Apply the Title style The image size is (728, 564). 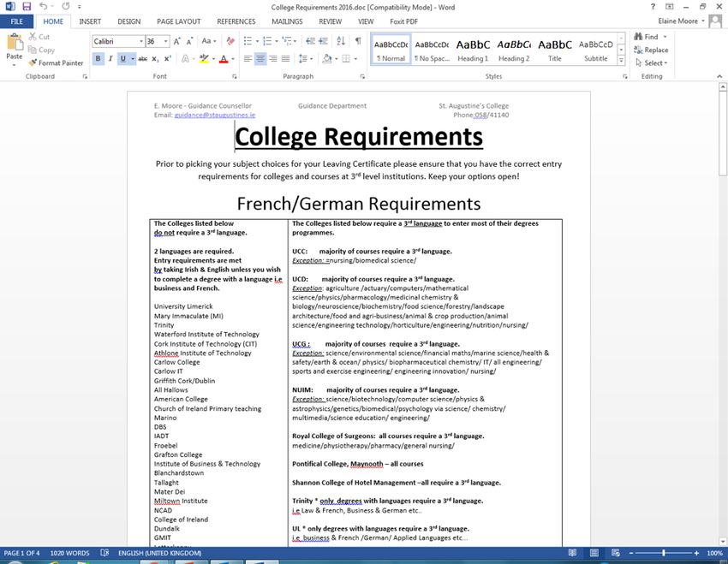(x=554, y=49)
